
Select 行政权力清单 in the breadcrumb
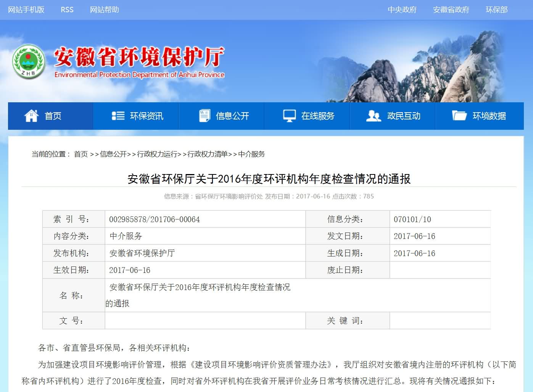click(207, 154)
